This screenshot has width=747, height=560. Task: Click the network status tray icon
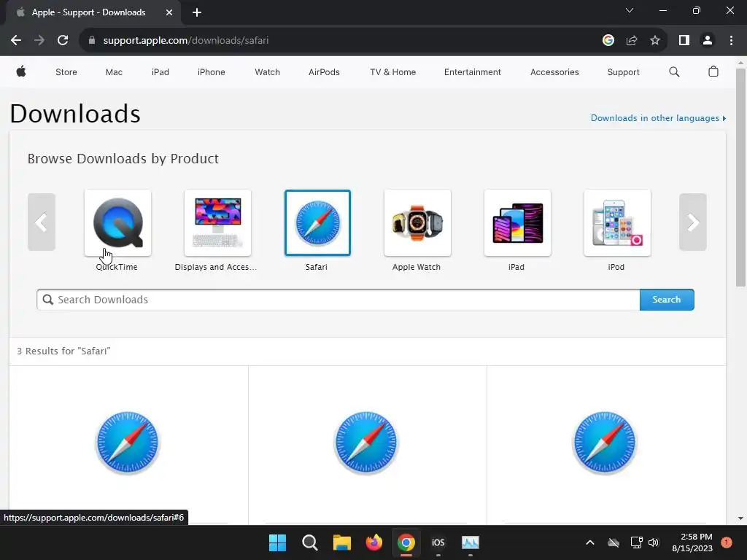coord(636,542)
